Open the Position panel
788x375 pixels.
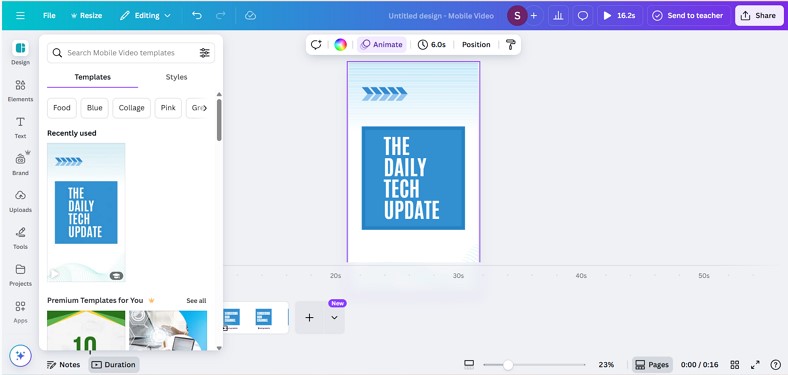[476, 45]
